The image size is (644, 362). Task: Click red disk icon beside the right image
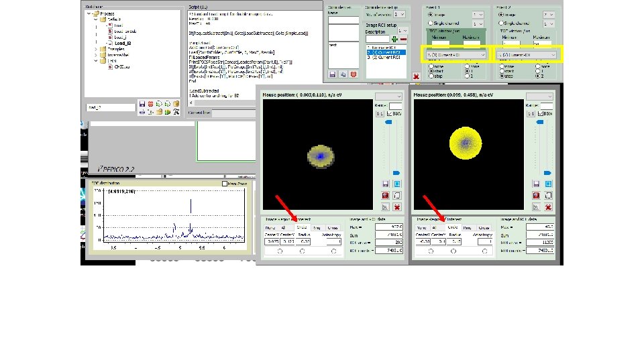(x=536, y=195)
